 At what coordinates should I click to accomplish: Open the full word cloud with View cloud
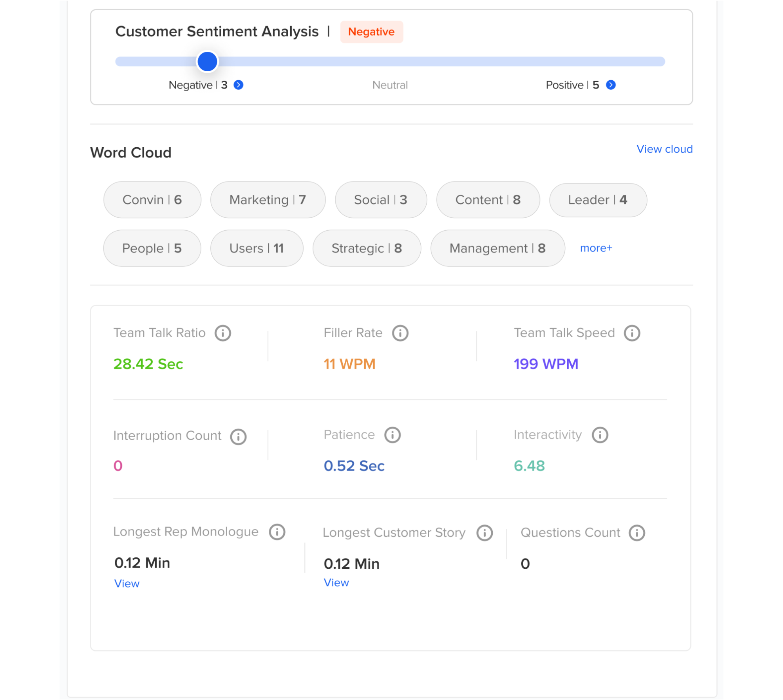tap(665, 149)
